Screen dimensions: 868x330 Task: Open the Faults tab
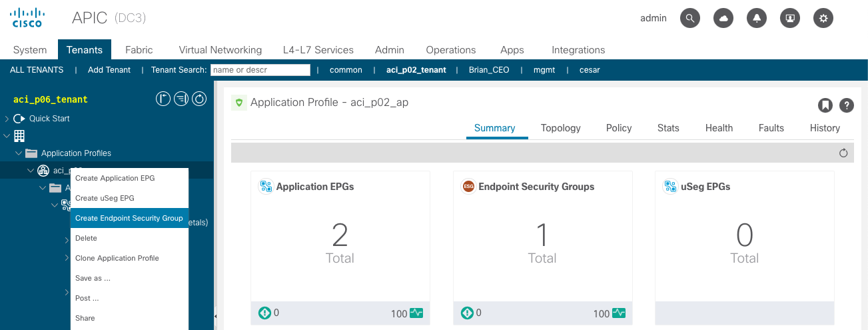pyautogui.click(x=771, y=128)
